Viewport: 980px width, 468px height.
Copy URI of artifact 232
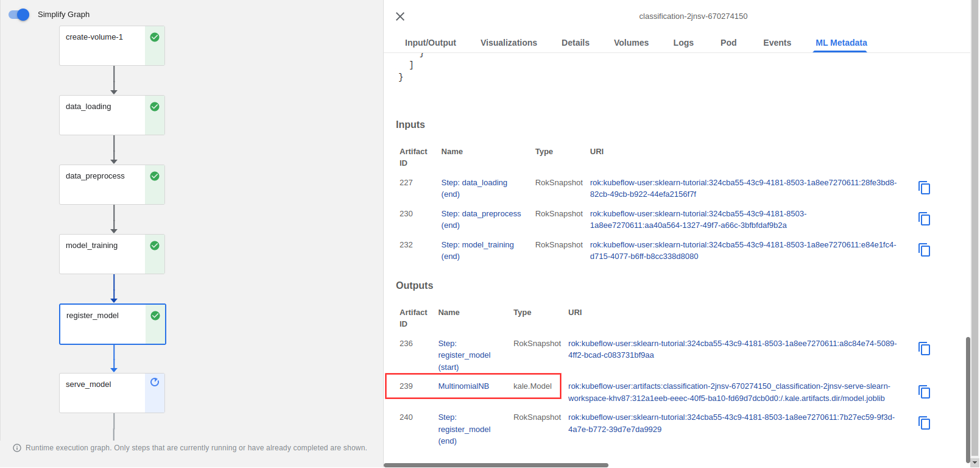[924, 250]
